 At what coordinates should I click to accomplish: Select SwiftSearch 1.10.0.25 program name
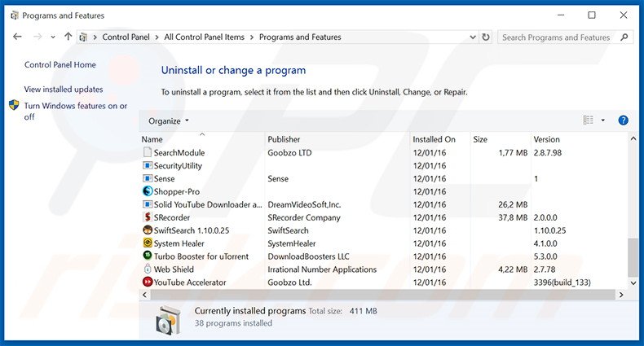click(192, 230)
